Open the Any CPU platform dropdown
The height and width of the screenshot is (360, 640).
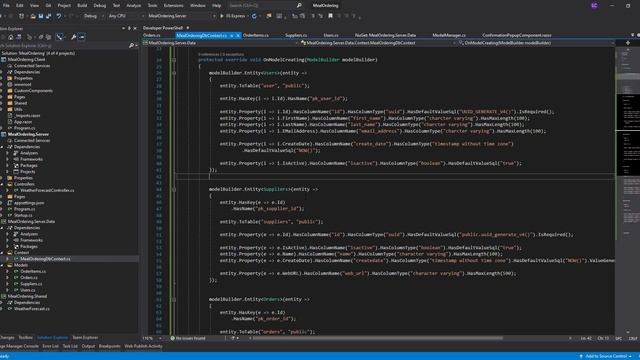pos(126,16)
